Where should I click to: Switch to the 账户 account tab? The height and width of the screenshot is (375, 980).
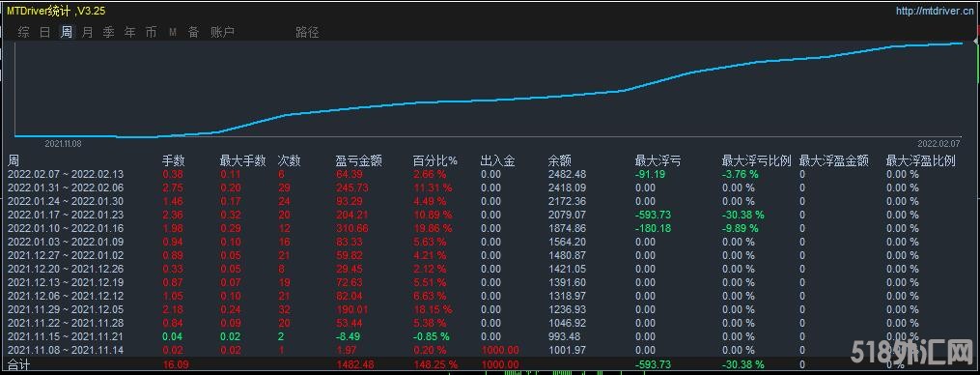[222, 32]
